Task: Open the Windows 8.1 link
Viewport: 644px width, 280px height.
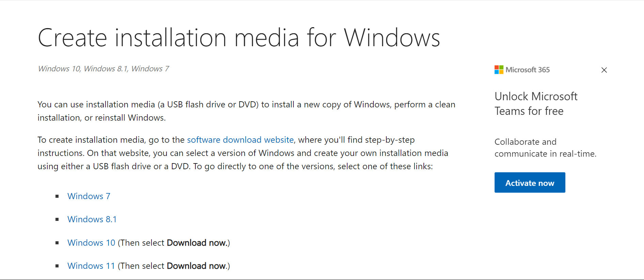Action: tap(92, 219)
